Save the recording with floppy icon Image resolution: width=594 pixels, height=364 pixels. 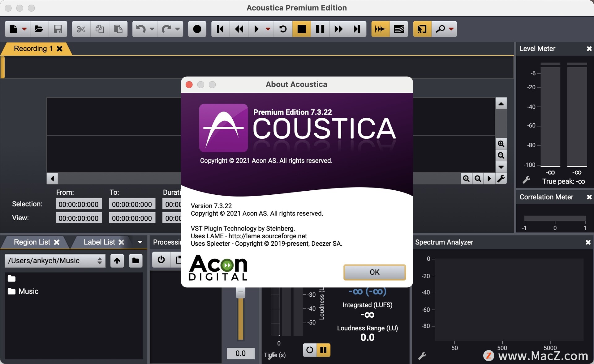pyautogui.click(x=58, y=29)
